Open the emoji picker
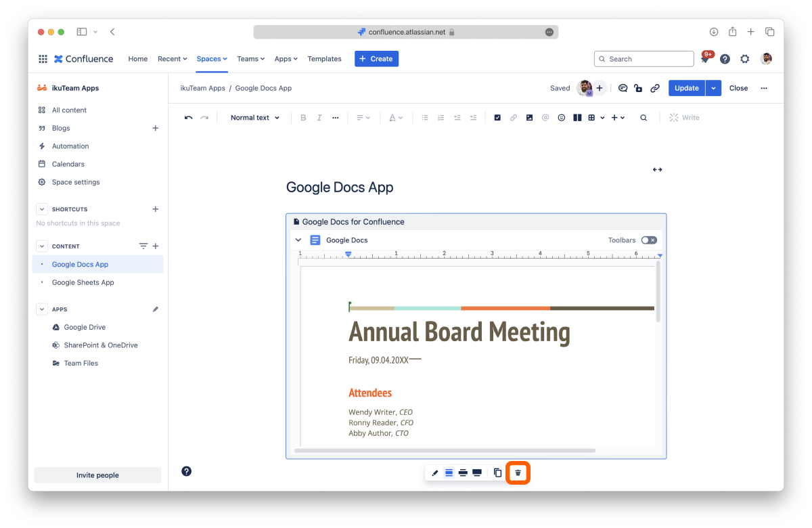The image size is (812, 528). 562,118
